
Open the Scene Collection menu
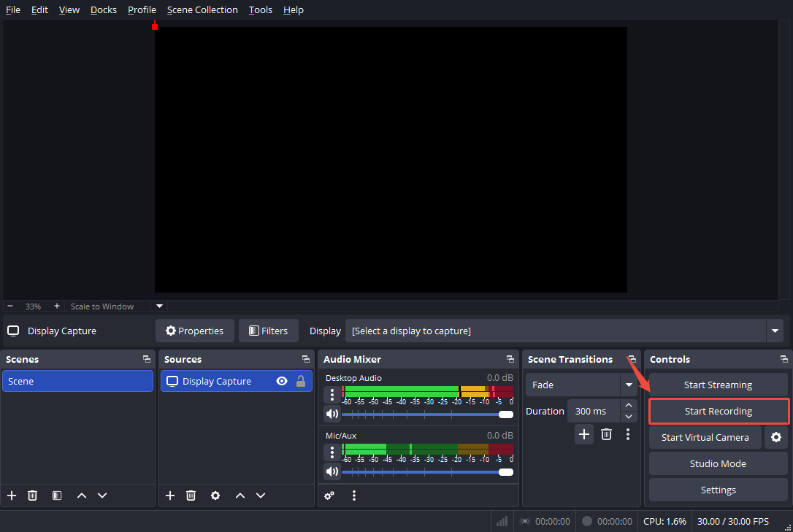tap(202, 9)
